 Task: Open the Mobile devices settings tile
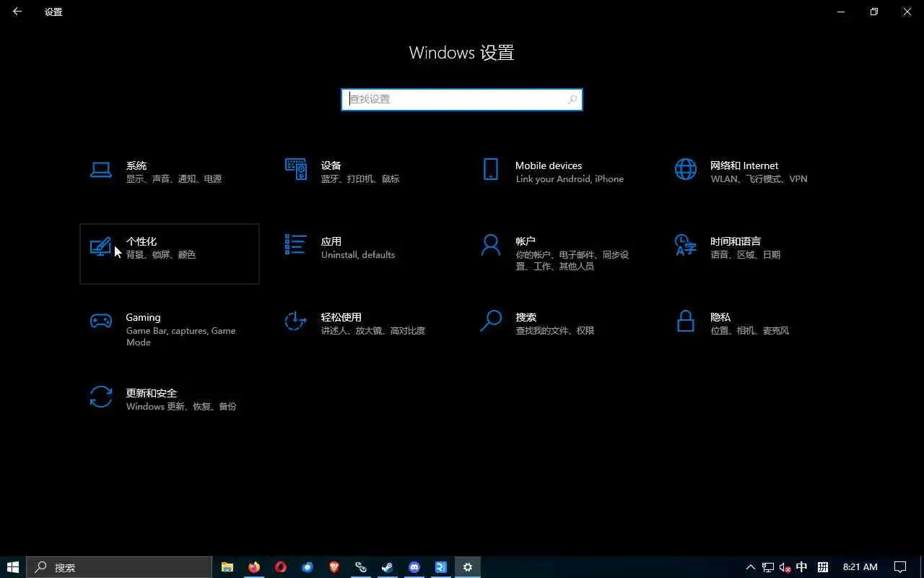pos(559,178)
